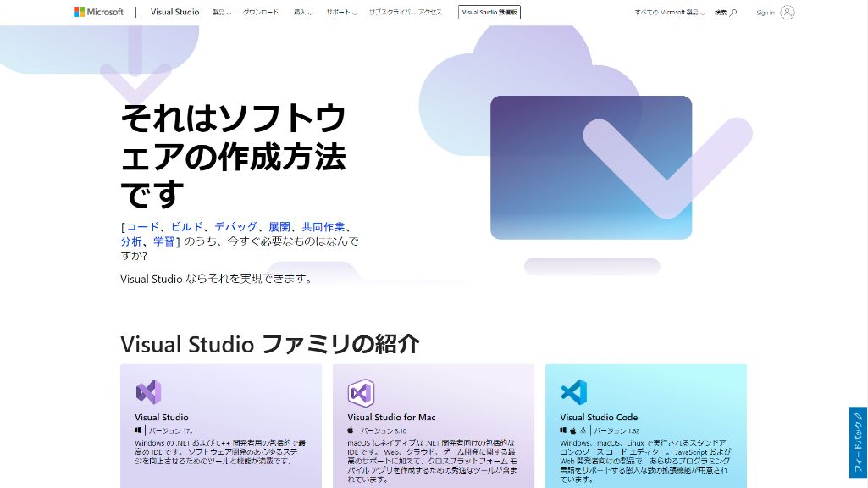
Task: Open the Visual Studio home link
Action: [x=175, y=12]
